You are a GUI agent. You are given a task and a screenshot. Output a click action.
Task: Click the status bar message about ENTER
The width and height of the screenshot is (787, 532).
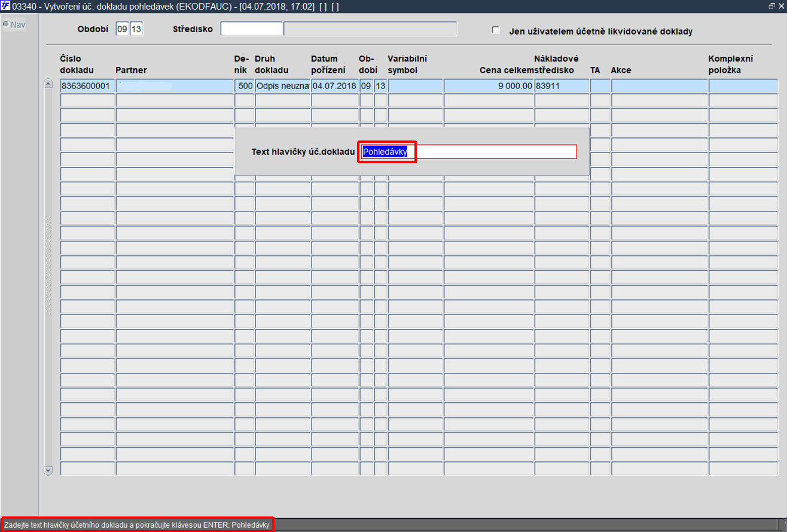tap(137, 525)
